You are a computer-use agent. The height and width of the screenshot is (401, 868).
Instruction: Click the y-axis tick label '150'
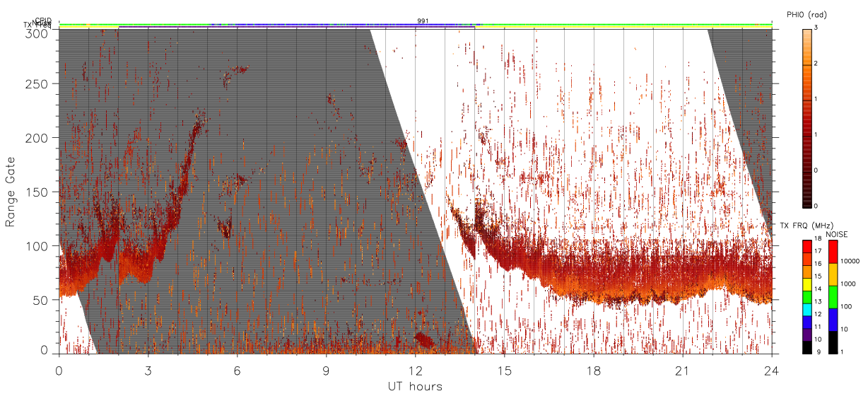pyautogui.click(x=37, y=192)
